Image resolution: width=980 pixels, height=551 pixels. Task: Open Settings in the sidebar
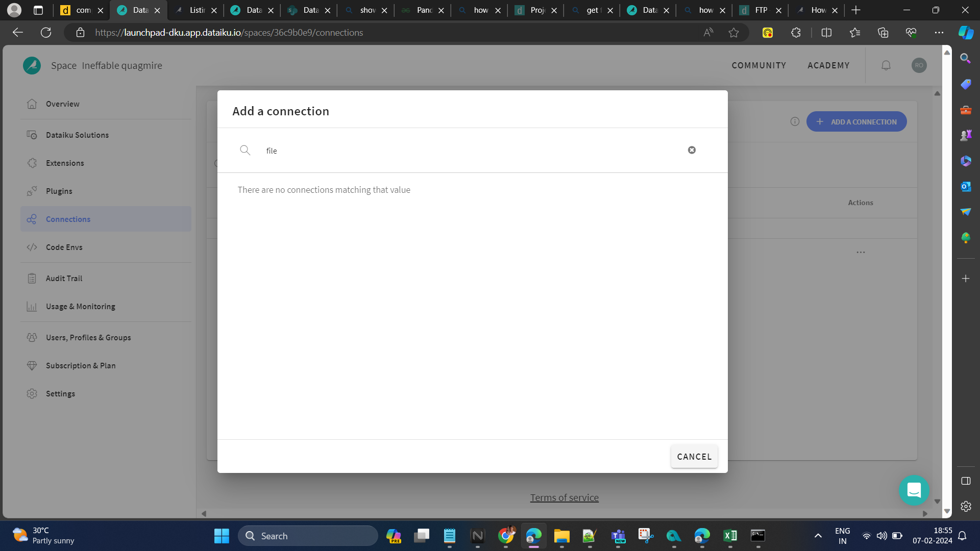tap(106, 394)
